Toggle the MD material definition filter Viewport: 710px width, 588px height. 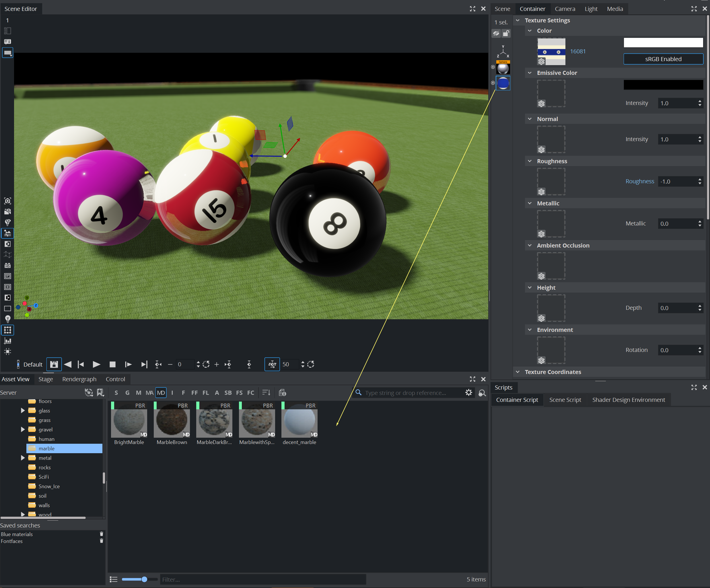coord(161,393)
